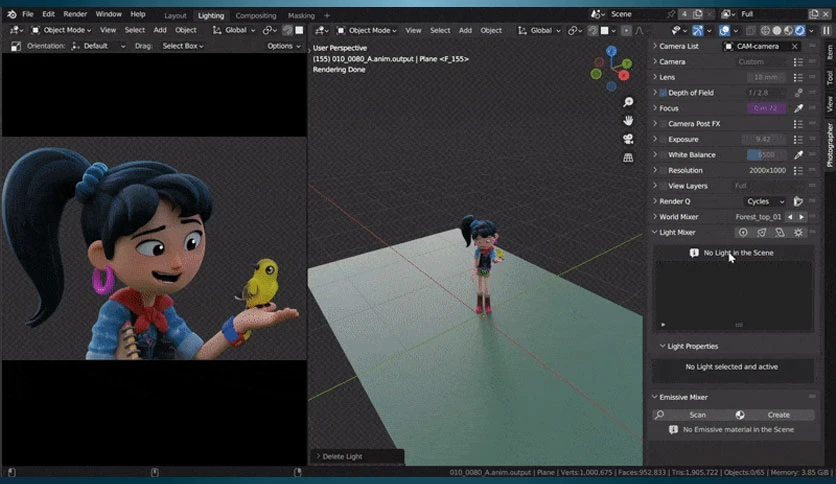Toggle the Exposure checkbox
The height and width of the screenshot is (484, 836).
click(x=663, y=140)
